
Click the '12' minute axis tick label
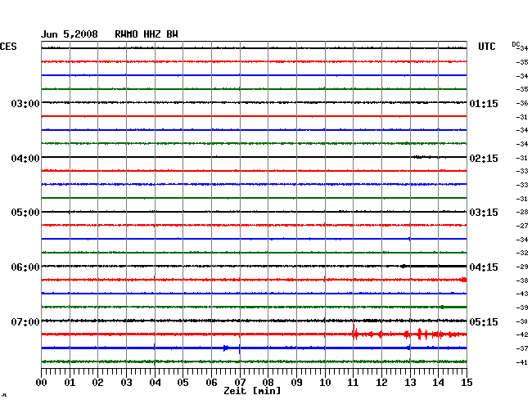(381, 383)
